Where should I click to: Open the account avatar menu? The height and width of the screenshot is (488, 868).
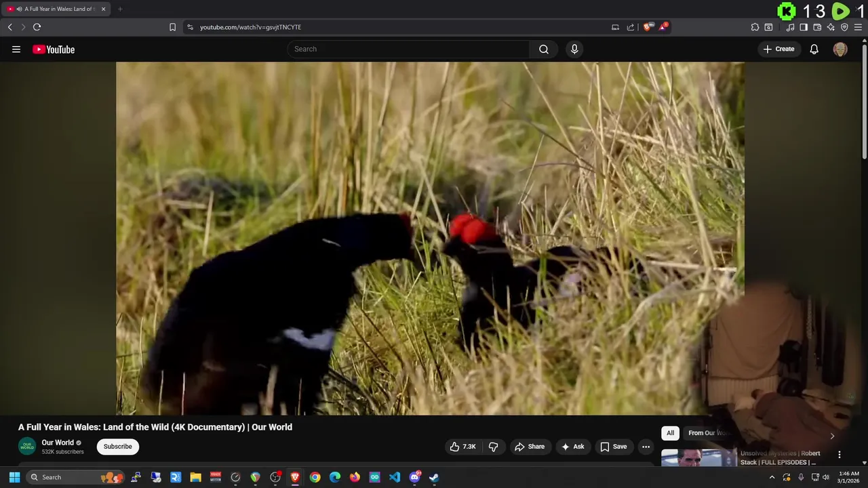click(x=840, y=49)
